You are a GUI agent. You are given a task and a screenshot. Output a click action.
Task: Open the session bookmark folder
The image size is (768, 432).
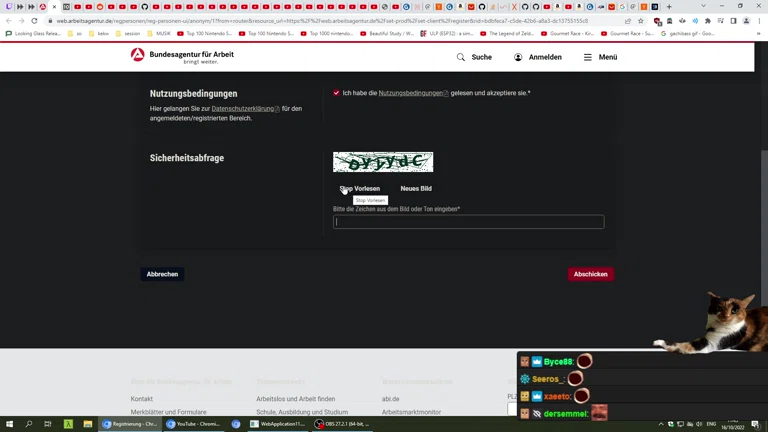[128, 34]
